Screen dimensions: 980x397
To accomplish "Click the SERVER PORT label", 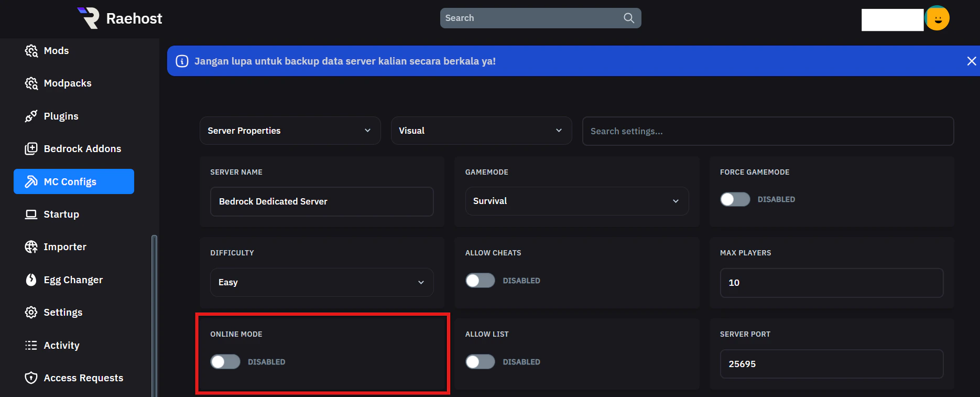I will pyautogui.click(x=745, y=334).
